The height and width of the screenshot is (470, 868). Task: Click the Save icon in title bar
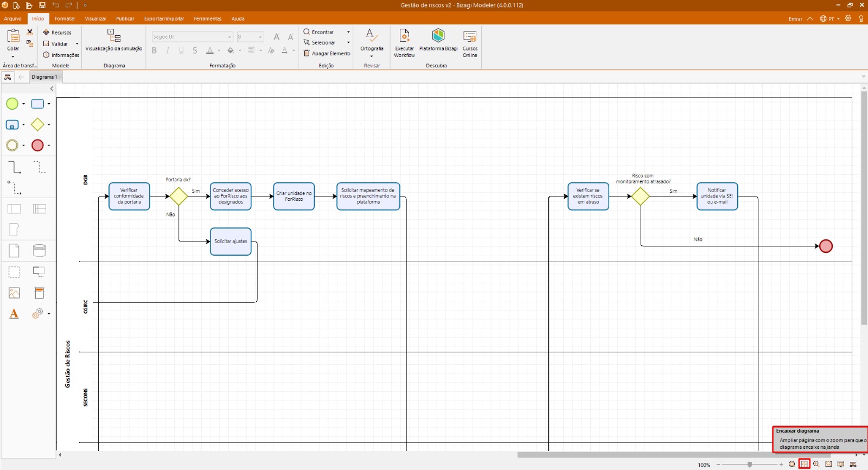(x=42, y=5)
